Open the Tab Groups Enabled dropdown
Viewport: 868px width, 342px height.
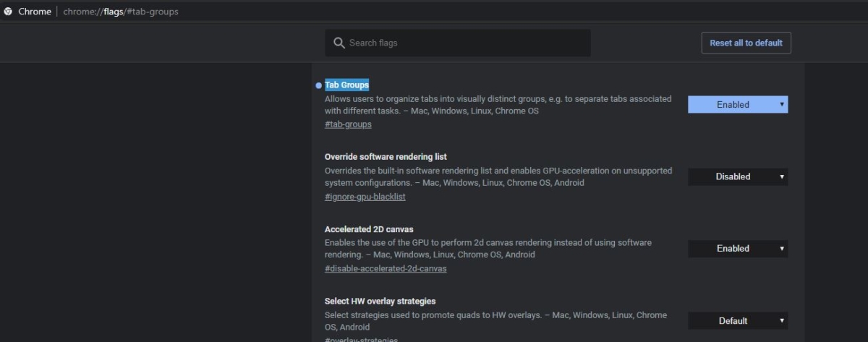click(x=738, y=104)
